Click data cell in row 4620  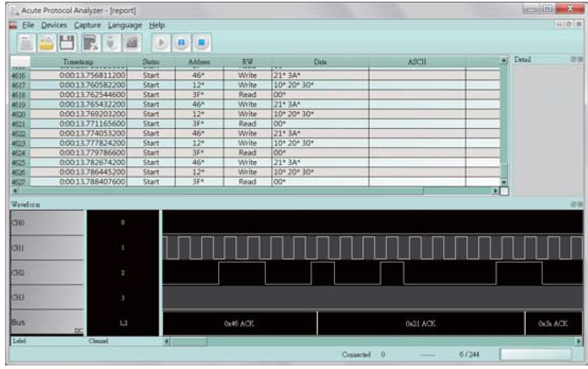click(x=320, y=114)
